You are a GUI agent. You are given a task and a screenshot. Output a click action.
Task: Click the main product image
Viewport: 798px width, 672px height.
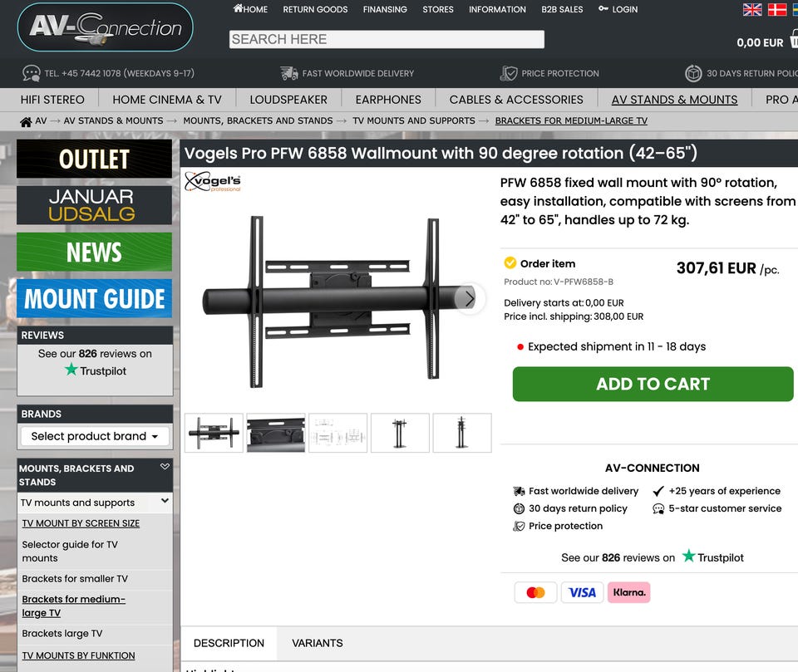(x=338, y=302)
